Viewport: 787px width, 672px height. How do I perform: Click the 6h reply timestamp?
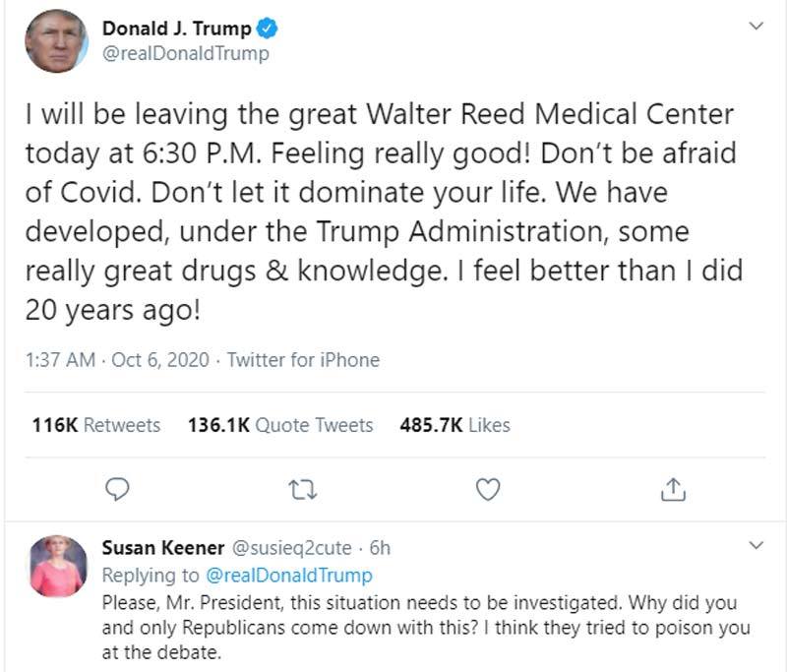click(380, 547)
